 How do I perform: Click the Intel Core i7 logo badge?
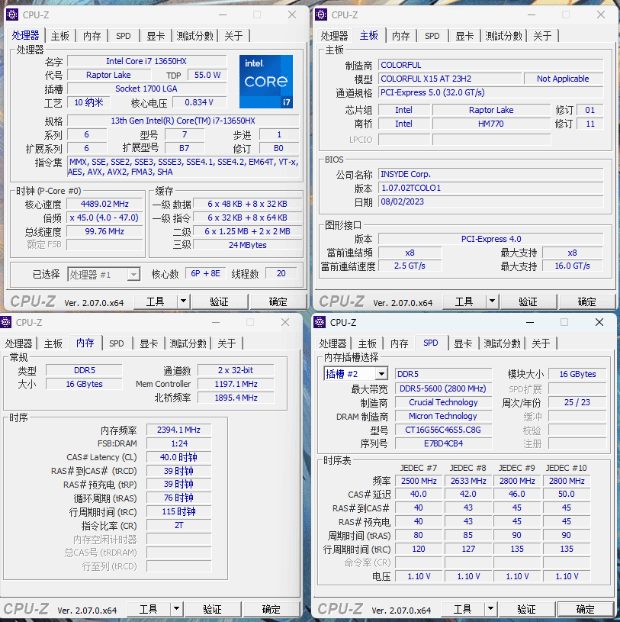(x=266, y=81)
